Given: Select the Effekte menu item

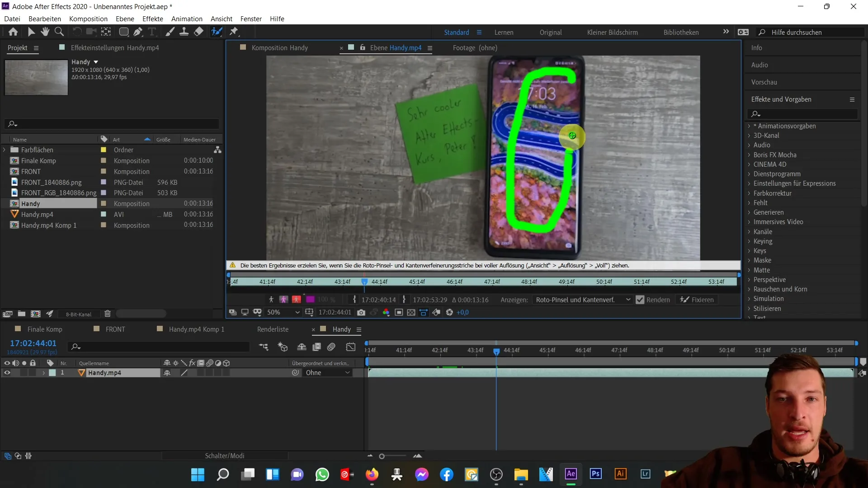Looking at the screenshot, I should coord(153,19).
